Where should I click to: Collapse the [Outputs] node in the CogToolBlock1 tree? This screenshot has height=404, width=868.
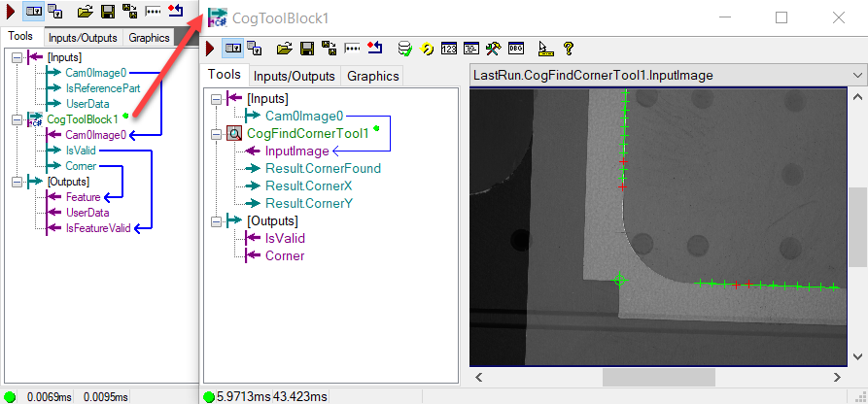(217, 221)
